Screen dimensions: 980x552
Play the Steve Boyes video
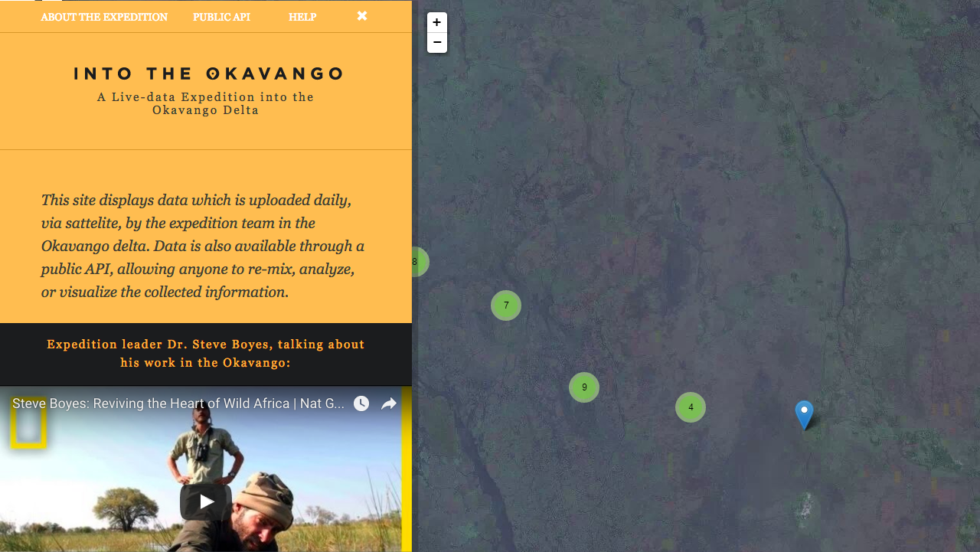(206, 501)
